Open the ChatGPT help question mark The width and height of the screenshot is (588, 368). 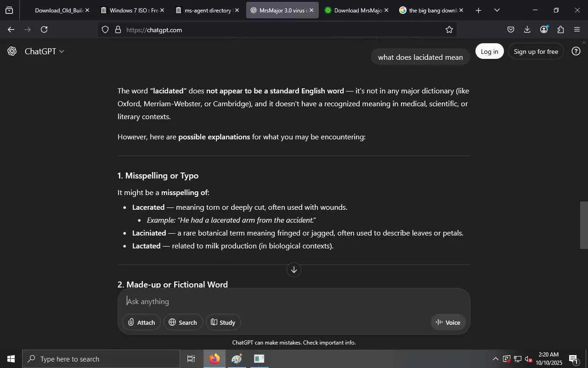coord(576,51)
